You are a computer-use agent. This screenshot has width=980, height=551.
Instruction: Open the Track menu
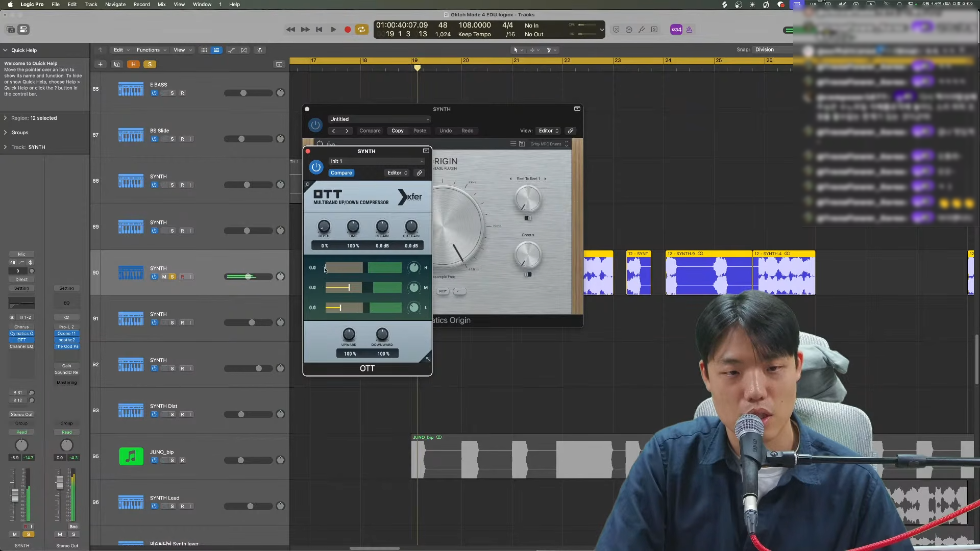[91, 4]
